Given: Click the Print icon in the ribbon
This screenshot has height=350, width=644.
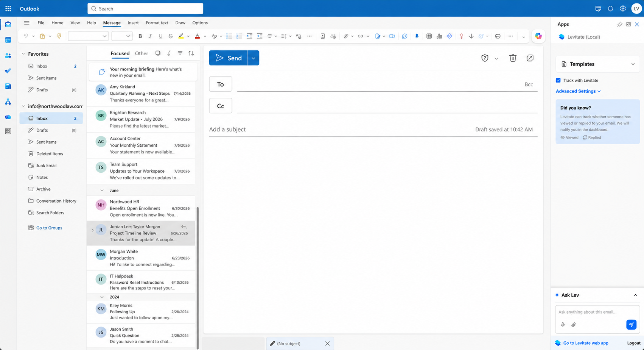Looking at the screenshot, I should (x=498, y=36).
